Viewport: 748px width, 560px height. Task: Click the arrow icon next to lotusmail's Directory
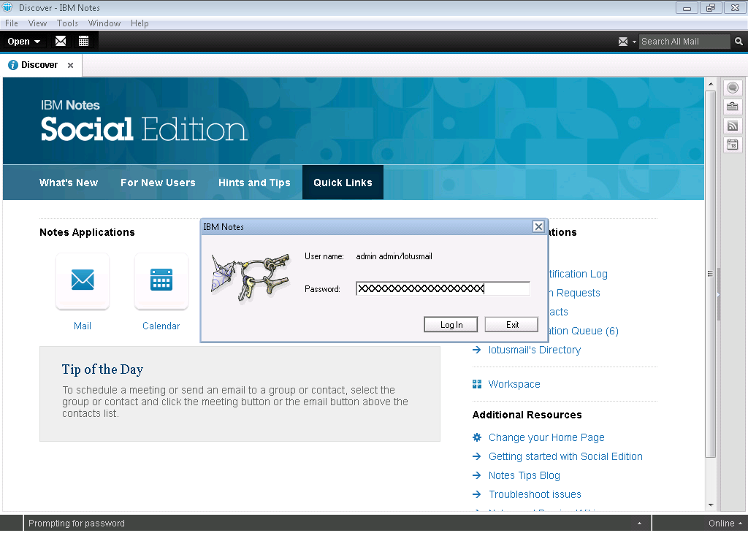pyautogui.click(x=476, y=350)
